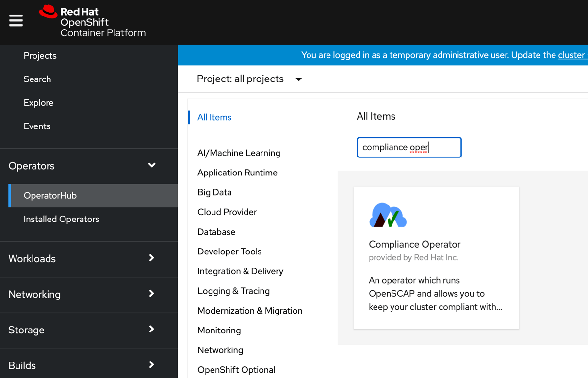Open the Events page
The image size is (588, 378).
pyautogui.click(x=37, y=126)
